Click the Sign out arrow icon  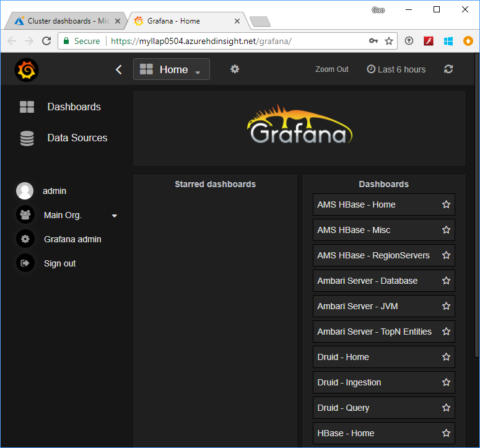(x=25, y=263)
